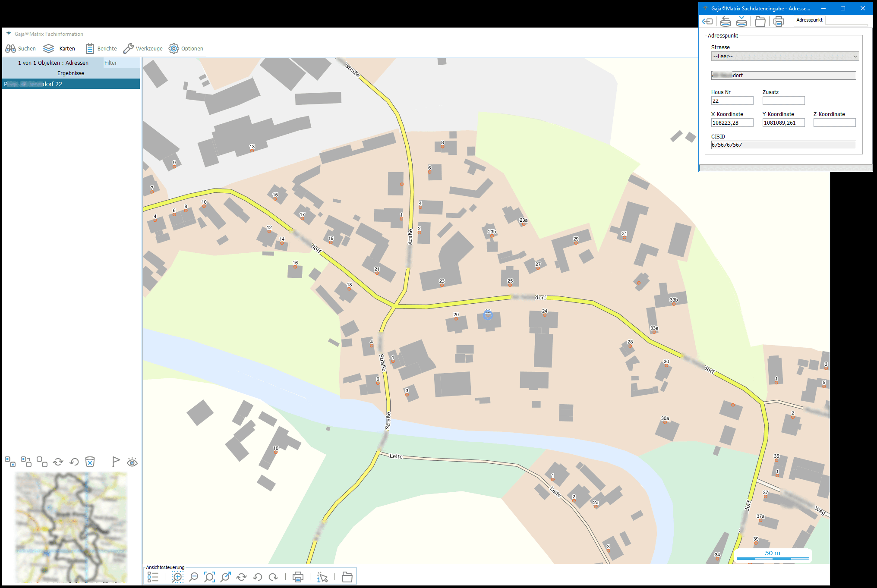Select the 'dorf 22' result row
Screen dimensions: 877x588
pos(71,84)
